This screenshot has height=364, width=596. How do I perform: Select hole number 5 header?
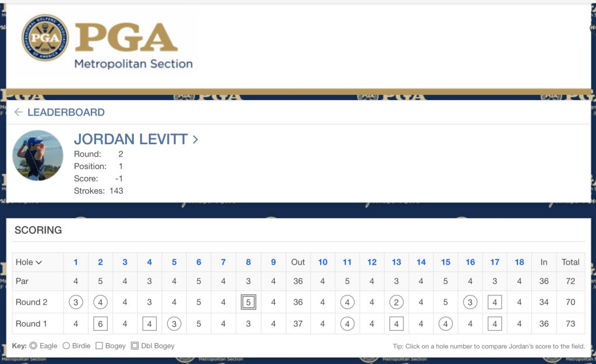(174, 262)
